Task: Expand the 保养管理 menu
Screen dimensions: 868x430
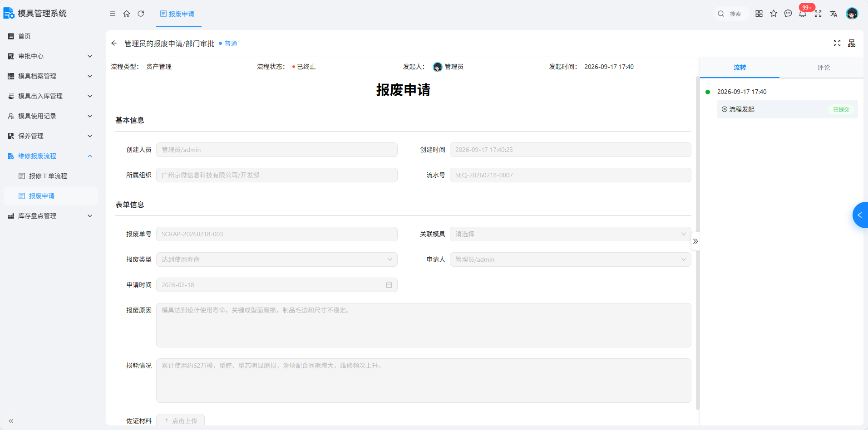Action: 50,136
